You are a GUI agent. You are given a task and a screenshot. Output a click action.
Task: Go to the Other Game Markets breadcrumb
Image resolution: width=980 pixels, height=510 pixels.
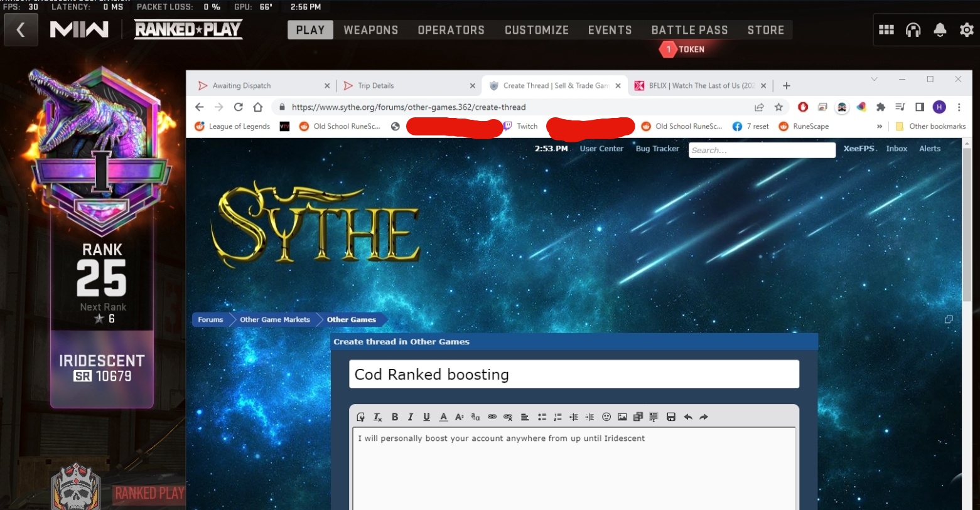click(x=275, y=320)
